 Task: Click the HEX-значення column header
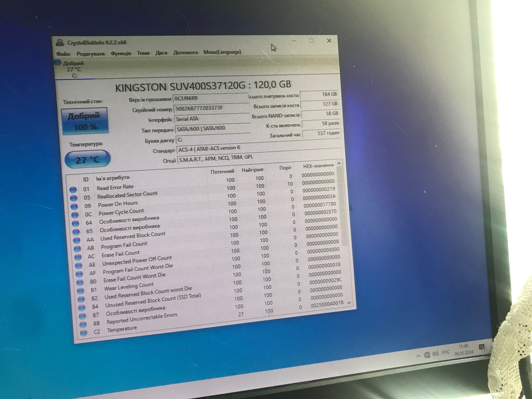[x=318, y=166]
